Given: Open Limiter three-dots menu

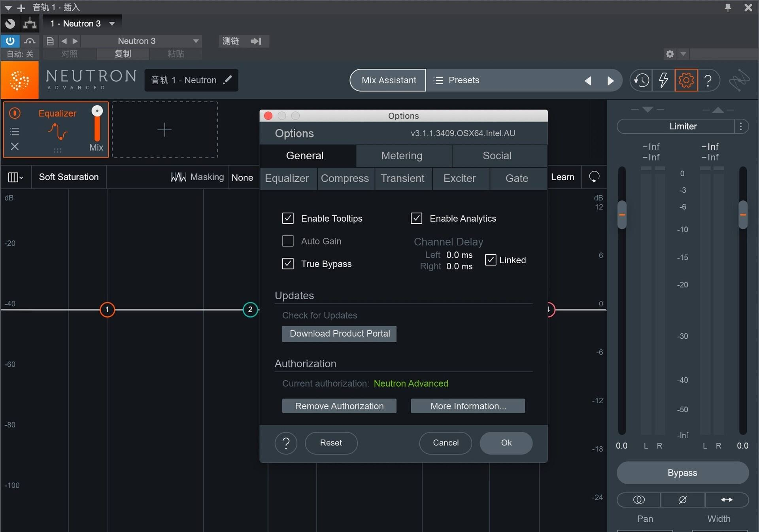Looking at the screenshot, I should (741, 126).
